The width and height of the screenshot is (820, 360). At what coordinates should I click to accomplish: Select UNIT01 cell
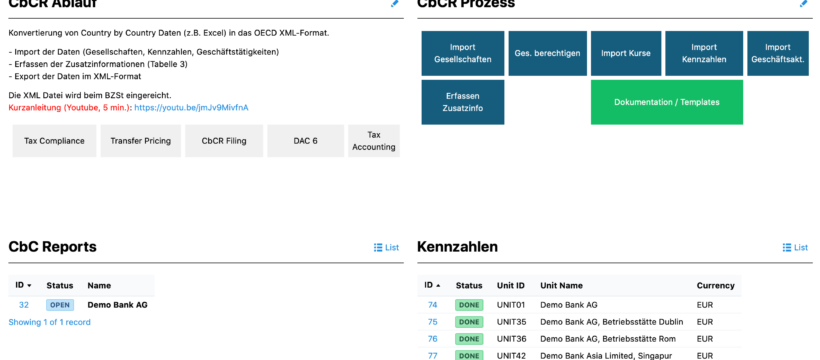click(x=511, y=305)
